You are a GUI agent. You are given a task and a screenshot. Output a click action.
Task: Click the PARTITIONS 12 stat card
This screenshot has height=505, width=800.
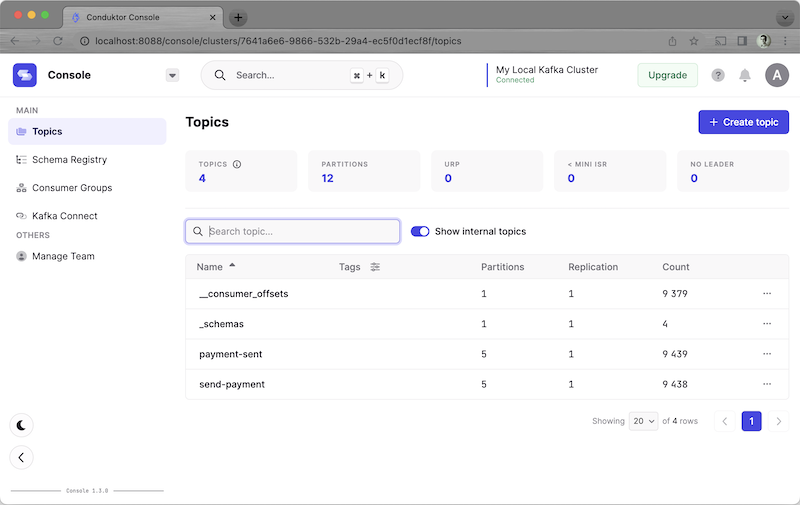[364, 171]
